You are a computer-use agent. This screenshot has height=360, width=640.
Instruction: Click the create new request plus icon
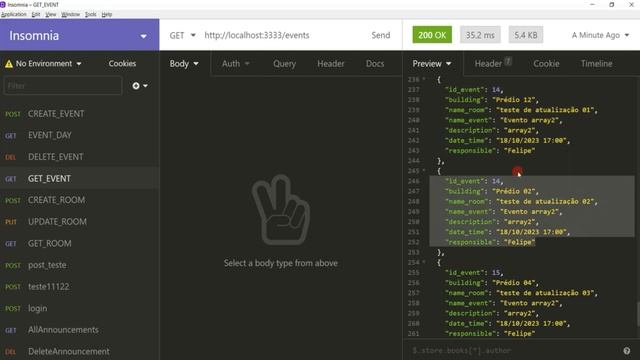[139, 86]
